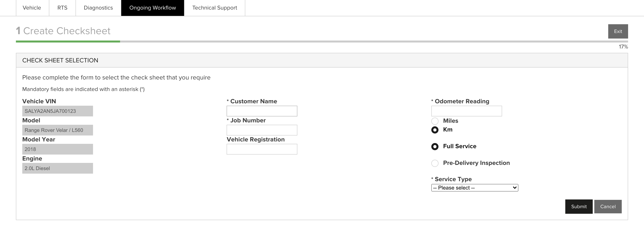Switch to the RTS tab

[x=62, y=8]
